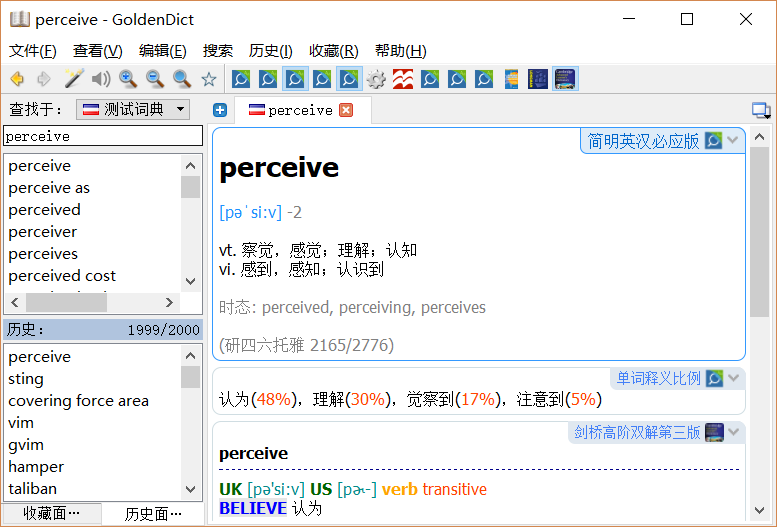Select 'sting' in history list
Screen dimensions: 777x527
tap(26, 379)
